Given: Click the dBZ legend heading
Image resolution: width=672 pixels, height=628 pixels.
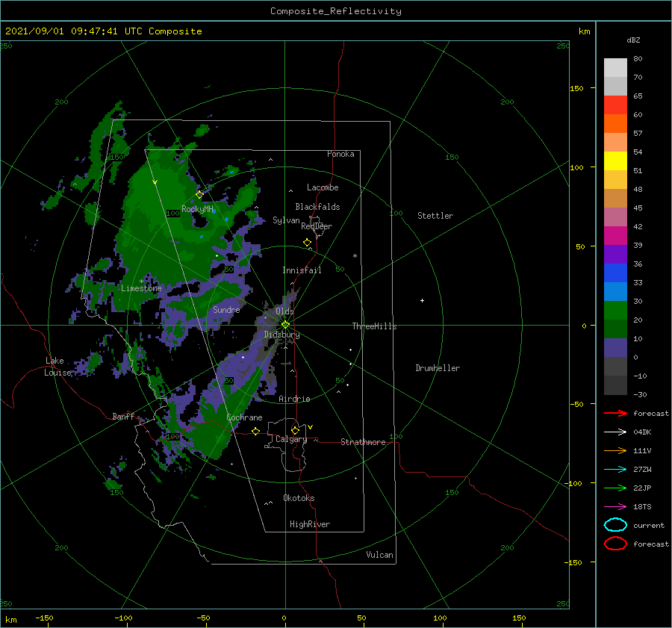Looking at the screenshot, I should pyautogui.click(x=633, y=40).
